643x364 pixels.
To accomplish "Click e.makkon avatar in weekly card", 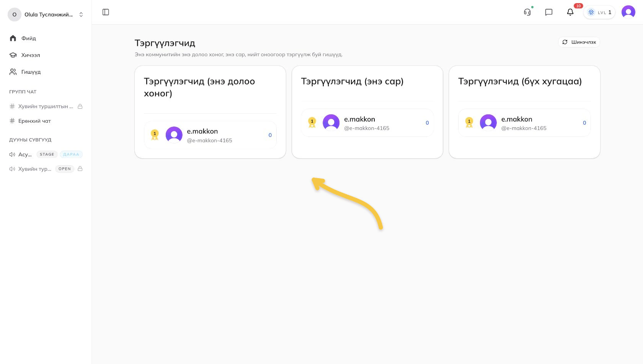I will pos(174,135).
